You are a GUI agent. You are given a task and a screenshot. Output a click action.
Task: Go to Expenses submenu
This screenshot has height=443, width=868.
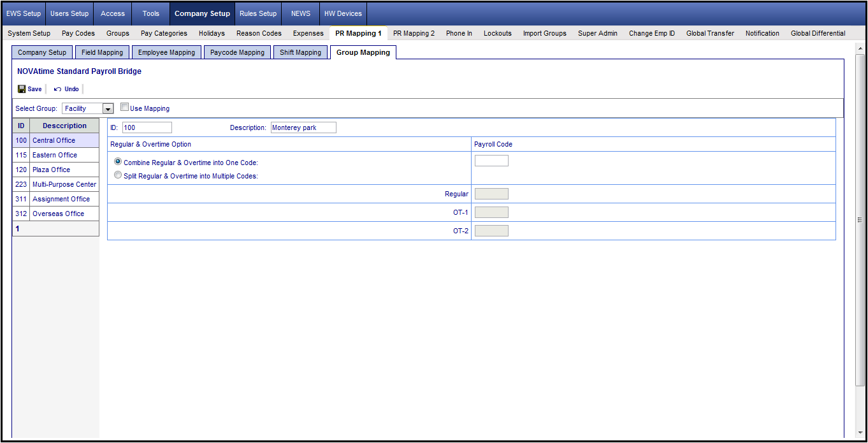(308, 33)
